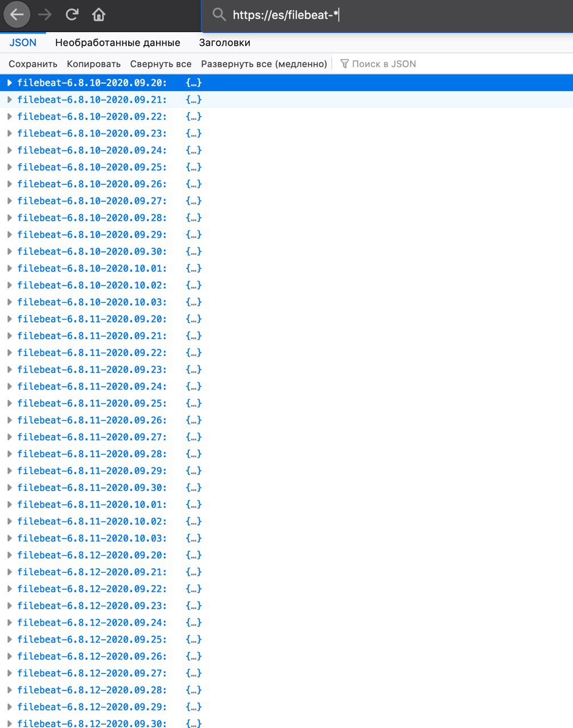Click the Сохранить button
573x728 pixels.
pyautogui.click(x=33, y=64)
